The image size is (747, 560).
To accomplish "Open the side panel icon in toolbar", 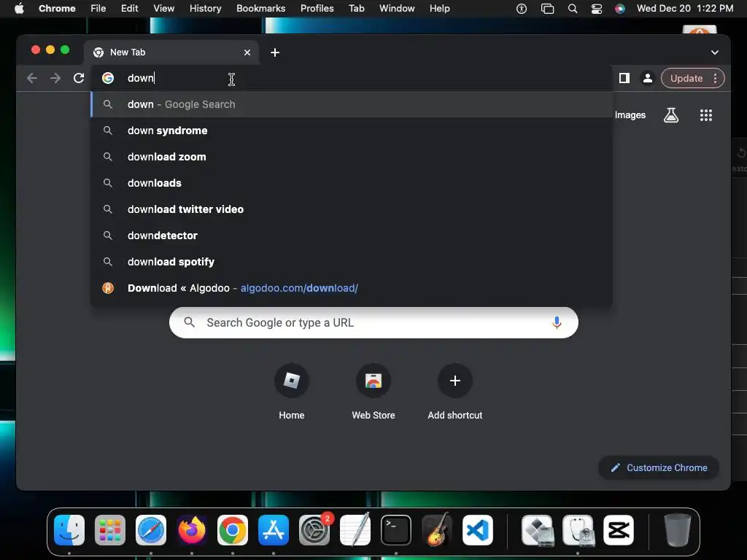I will pos(624,78).
